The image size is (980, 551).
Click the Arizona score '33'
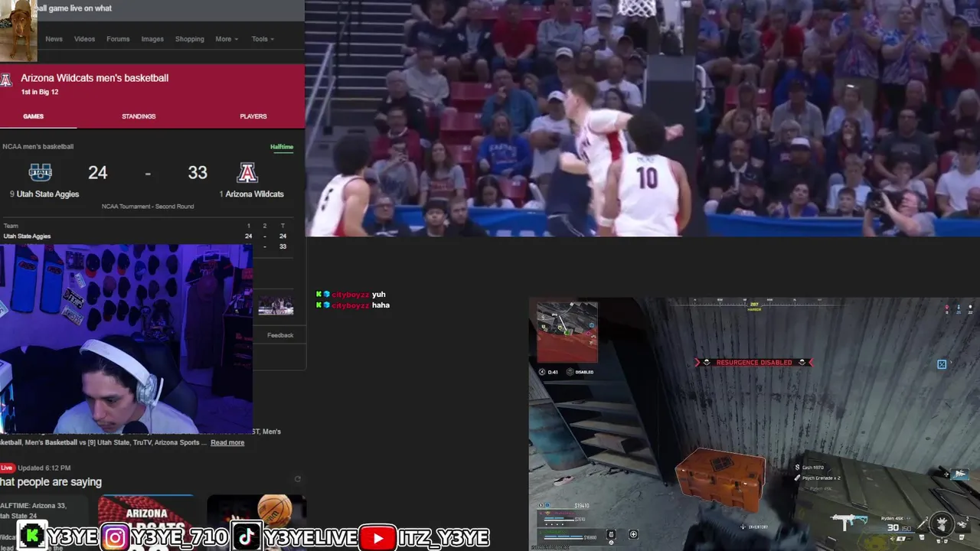pos(198,173)
